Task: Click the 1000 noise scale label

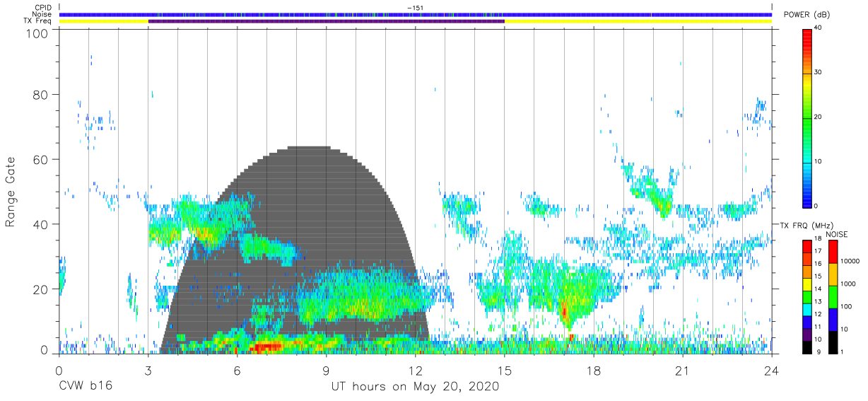Action: [x=850, y=284]
